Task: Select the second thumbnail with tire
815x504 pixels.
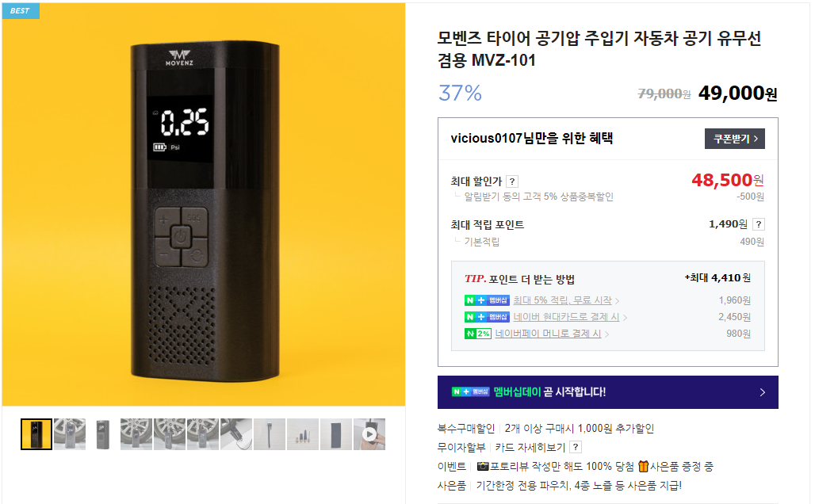Action: (70, 433)
